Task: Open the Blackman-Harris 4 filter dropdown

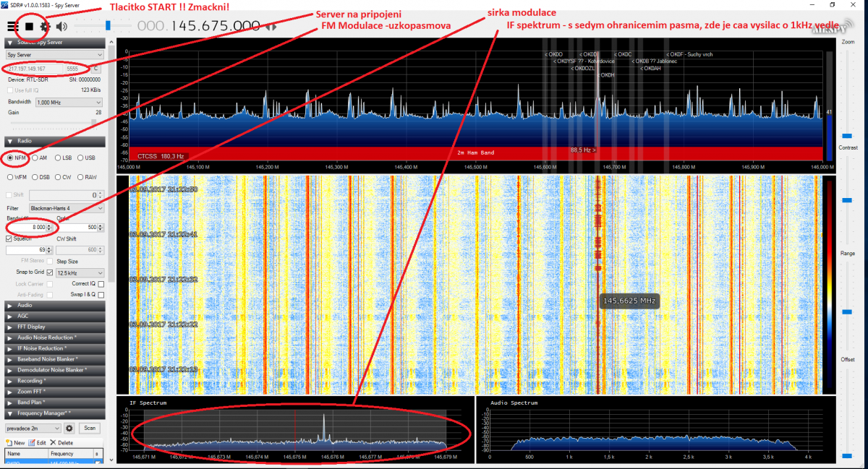Action: click(x=71, y=208)
